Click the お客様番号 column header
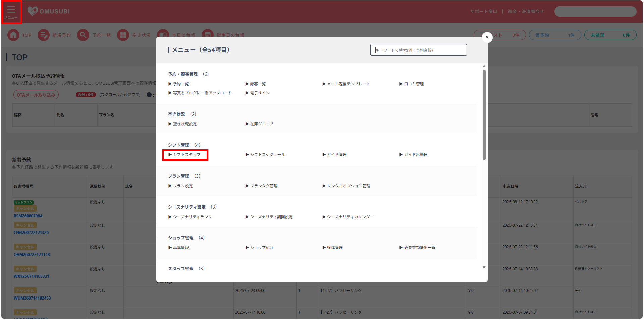The width and height of the screenshot is (644, 320). coord(23,186)
